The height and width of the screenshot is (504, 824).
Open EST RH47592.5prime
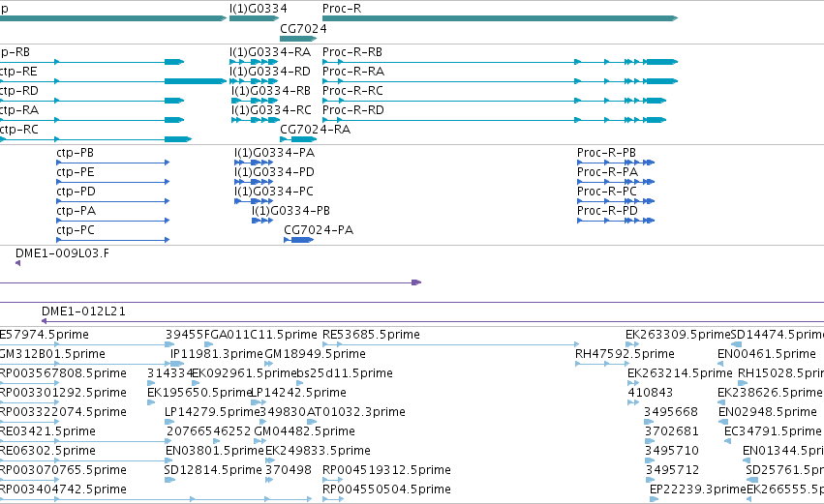625,354
